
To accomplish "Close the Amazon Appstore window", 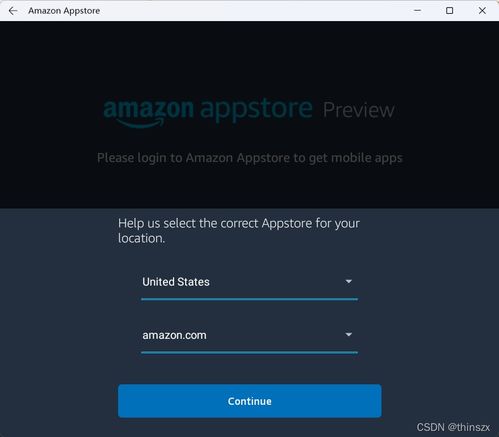I will tap(482, 11).
